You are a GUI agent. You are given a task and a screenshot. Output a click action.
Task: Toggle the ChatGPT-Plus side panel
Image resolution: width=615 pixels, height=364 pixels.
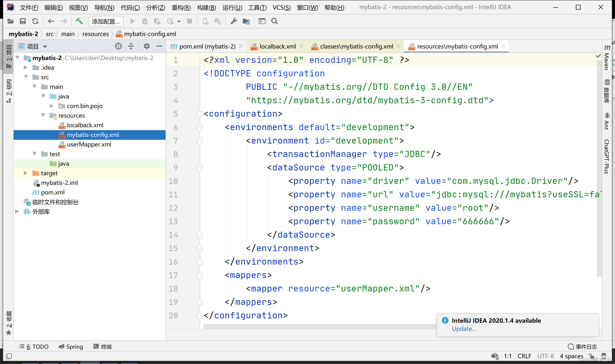tap(607, 156)
